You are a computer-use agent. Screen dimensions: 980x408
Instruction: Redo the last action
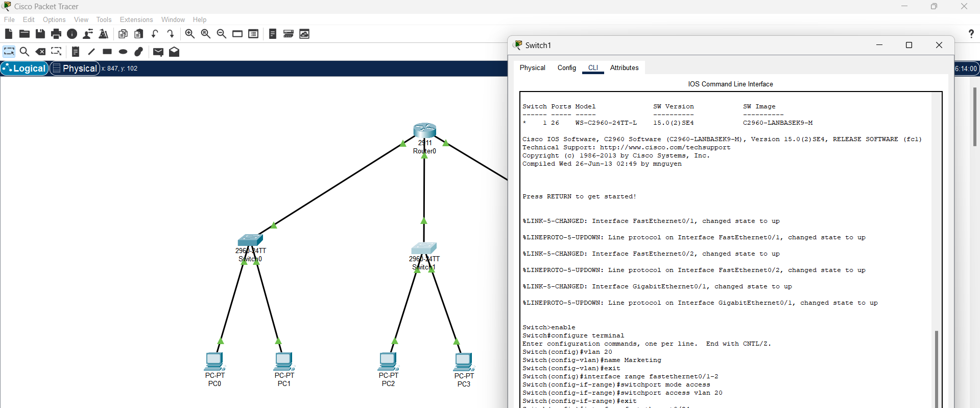pyautogui.click(x=171, y=34)
